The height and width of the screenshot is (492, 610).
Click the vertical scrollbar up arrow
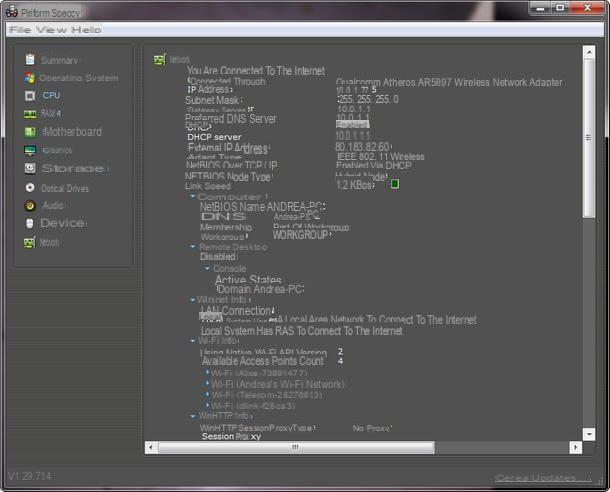click(x=589, y=52)
